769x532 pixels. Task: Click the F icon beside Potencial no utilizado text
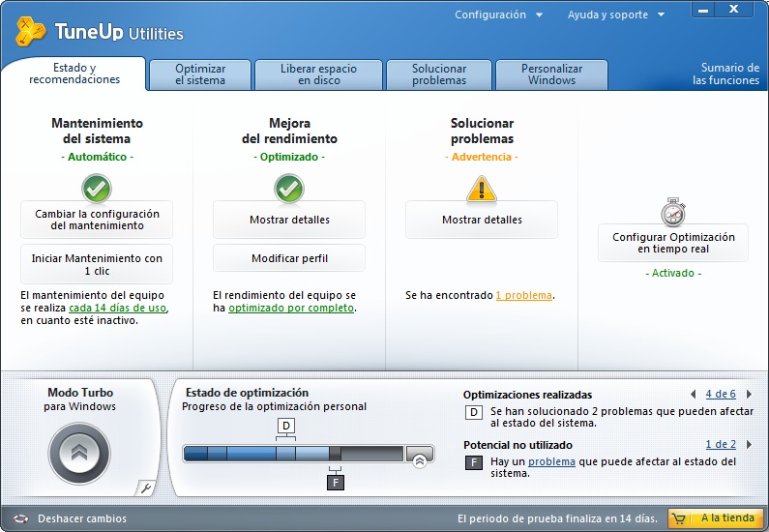[474, 462]
